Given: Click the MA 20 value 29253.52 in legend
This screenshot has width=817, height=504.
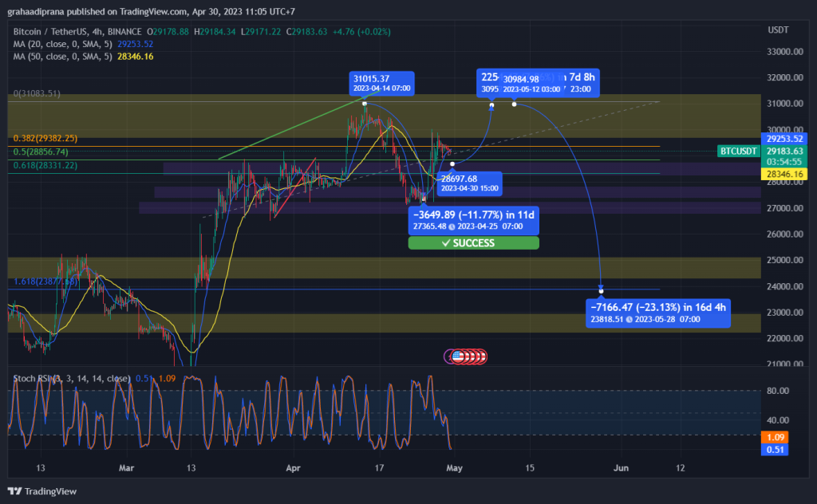Looking at the screenshot, I should [135, 44].
